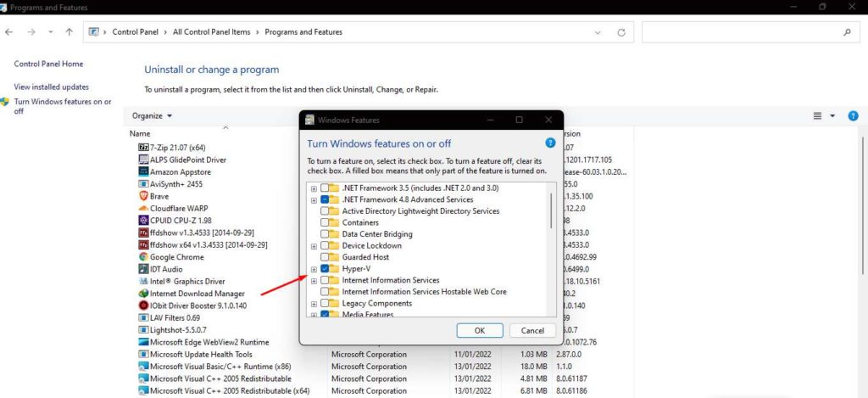868x398 pixels.
Task: Open recent locations dropdown next to forward arrow
Action: click(x=51, y=32)
